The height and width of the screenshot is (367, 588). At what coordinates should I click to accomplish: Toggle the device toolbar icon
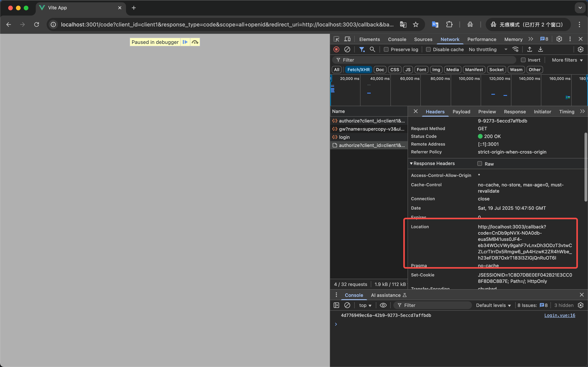pyautogui.click(x=347, y=39)
